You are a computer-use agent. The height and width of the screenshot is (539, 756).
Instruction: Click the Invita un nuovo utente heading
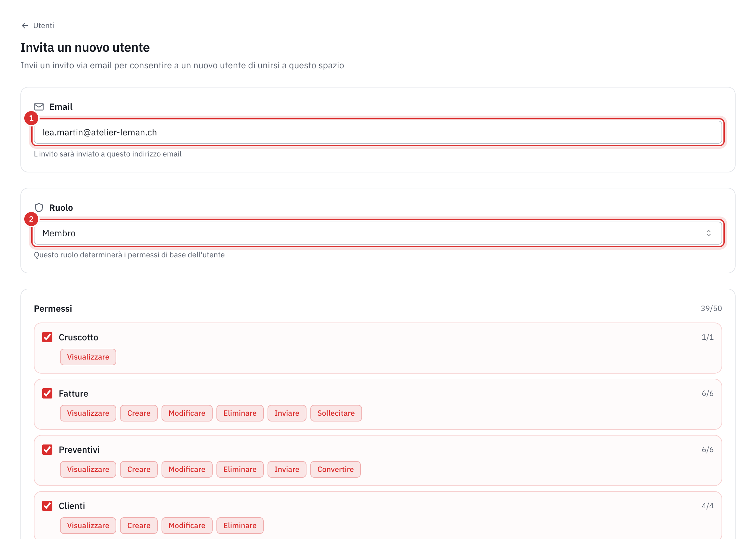coord(85,48)
